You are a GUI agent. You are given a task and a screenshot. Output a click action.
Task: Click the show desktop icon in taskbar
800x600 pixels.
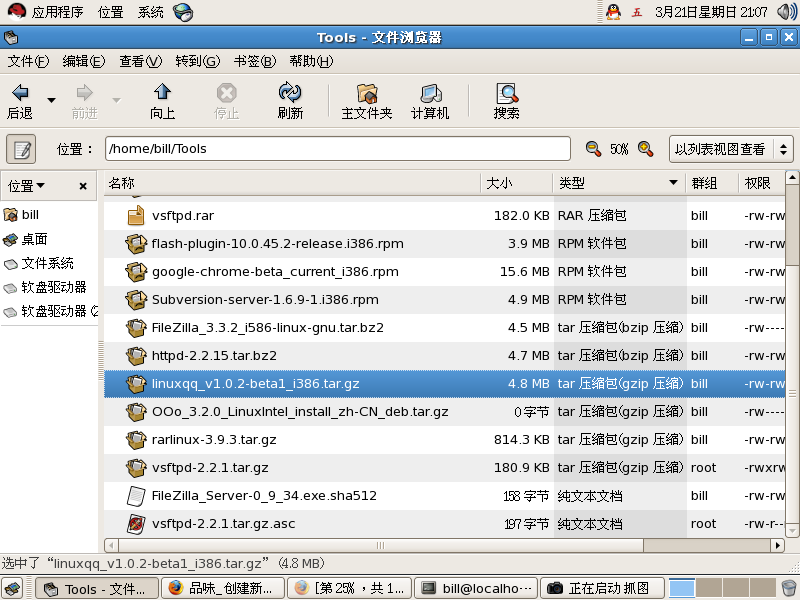pos(13,589)
